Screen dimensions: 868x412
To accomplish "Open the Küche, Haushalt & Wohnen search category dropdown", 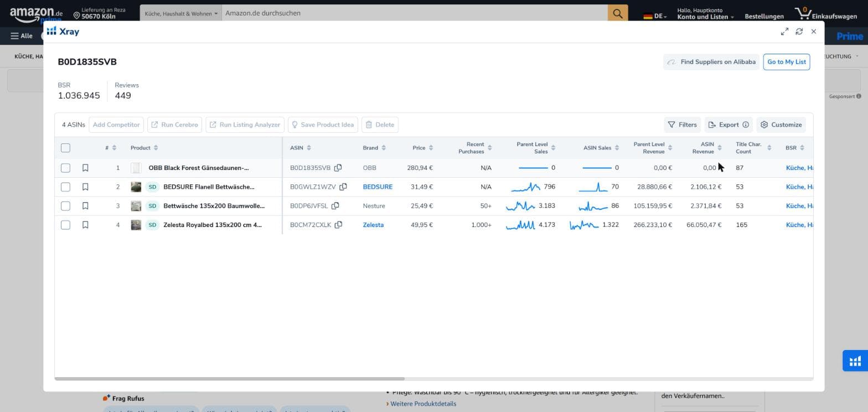I will [181, 13].
